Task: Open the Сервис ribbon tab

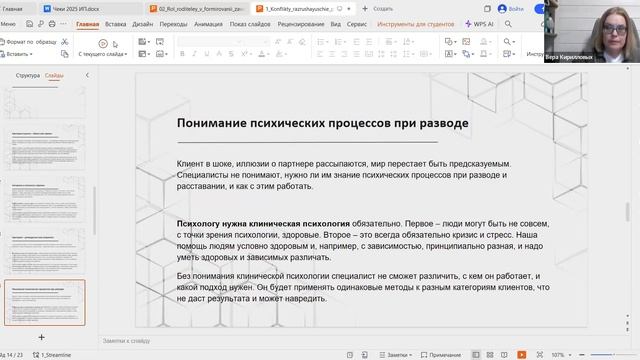Action: 357,24
